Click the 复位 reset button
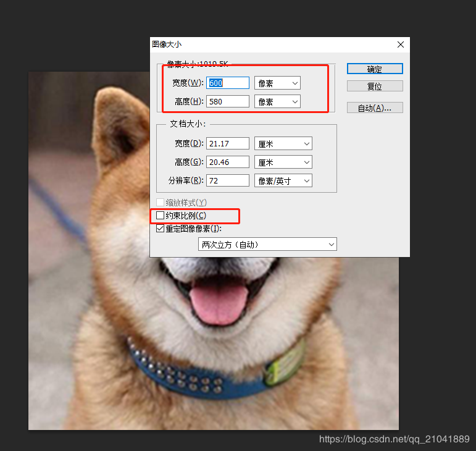This screenshot has height=451, width=476. point(375,86)
